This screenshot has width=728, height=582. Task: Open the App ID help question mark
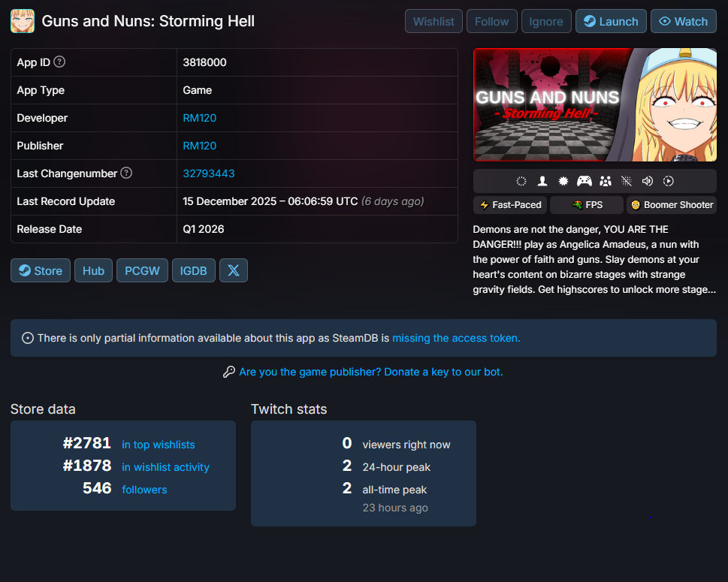click(x=59, y=62)
